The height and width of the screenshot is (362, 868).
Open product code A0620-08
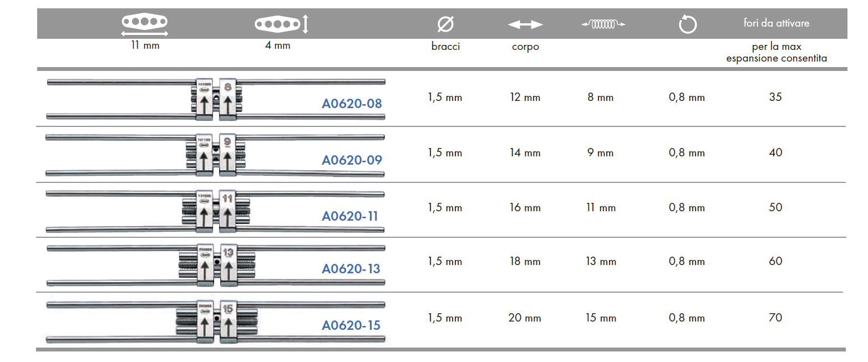click(x=352, y=104)
